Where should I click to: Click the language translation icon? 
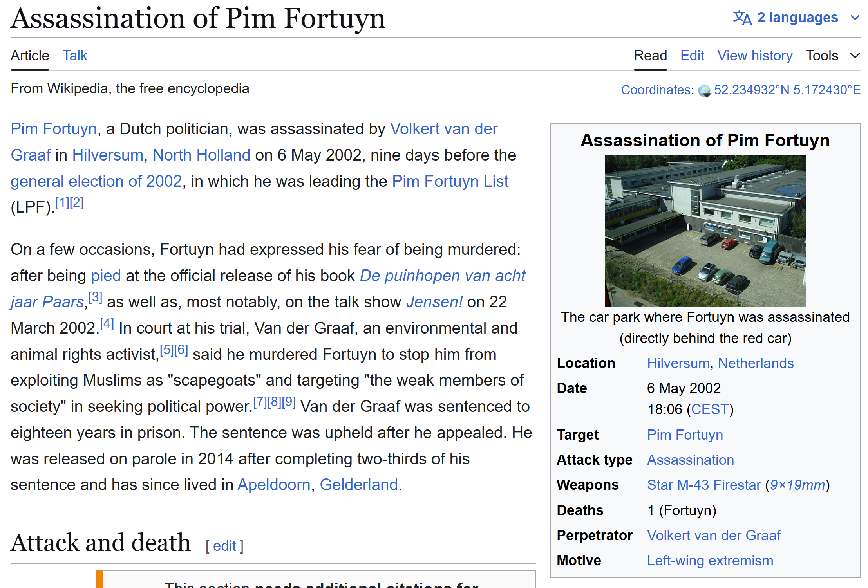coord(742,18)
